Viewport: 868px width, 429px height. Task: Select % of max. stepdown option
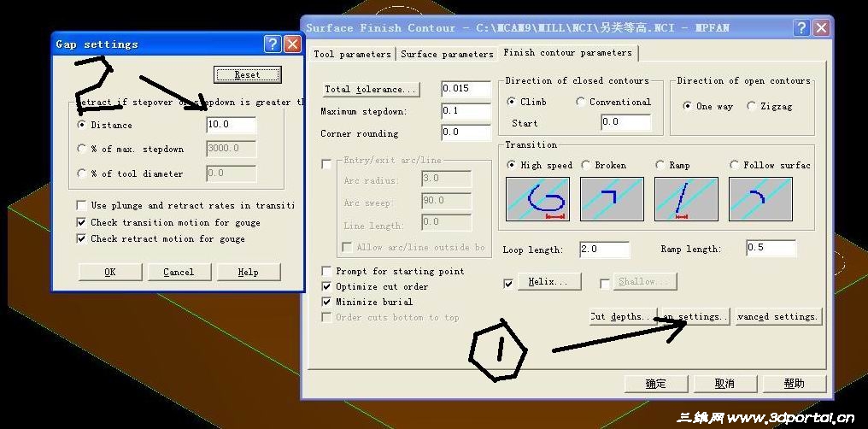pyautogui.click(x=81, y=149)
